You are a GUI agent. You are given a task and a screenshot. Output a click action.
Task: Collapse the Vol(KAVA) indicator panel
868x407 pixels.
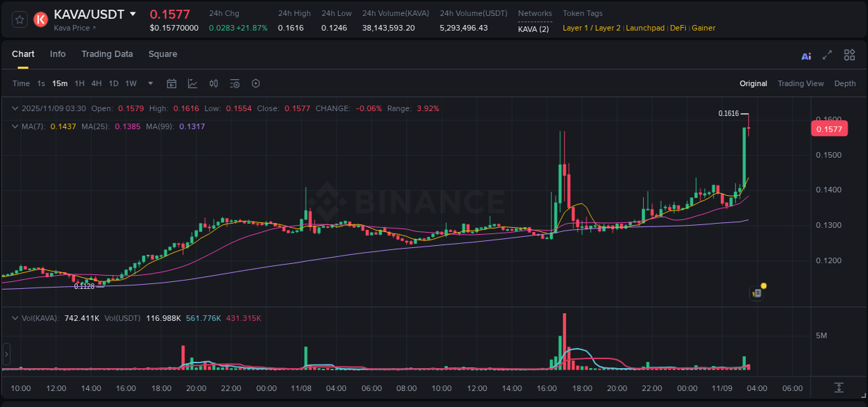tap(14, 317)
